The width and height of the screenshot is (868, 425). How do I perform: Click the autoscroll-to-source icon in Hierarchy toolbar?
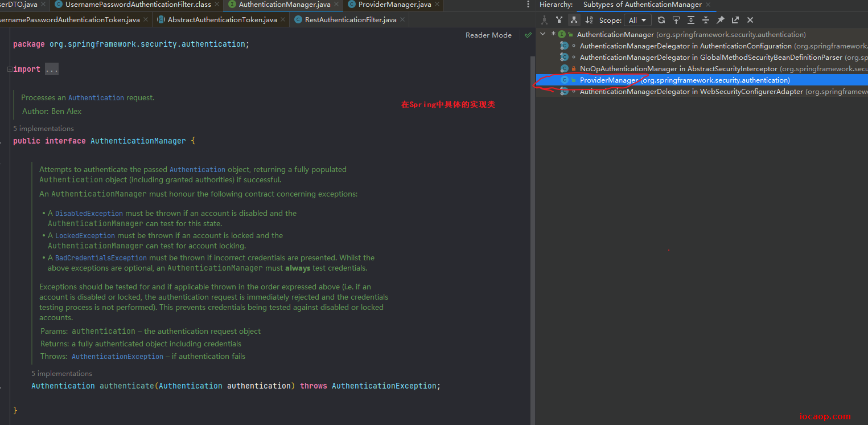(676, 20)
